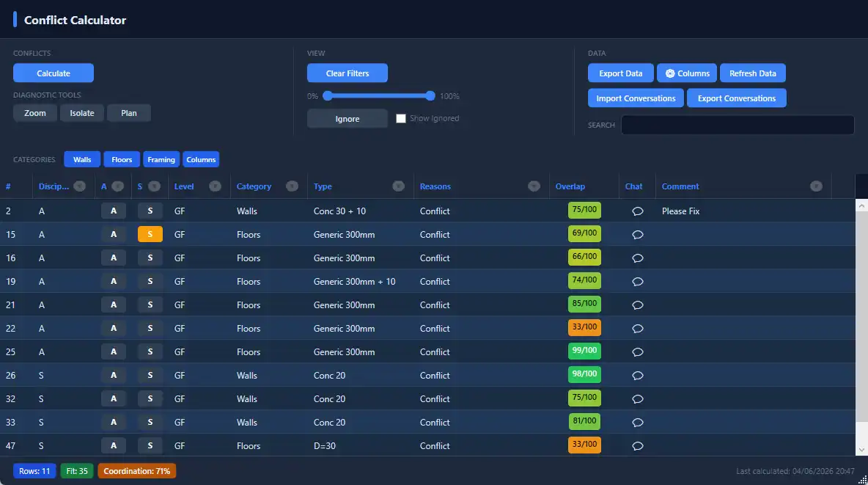Toggle the S button in row 19
The width and height of the screenshot is (868, 485).
[150, 281]
